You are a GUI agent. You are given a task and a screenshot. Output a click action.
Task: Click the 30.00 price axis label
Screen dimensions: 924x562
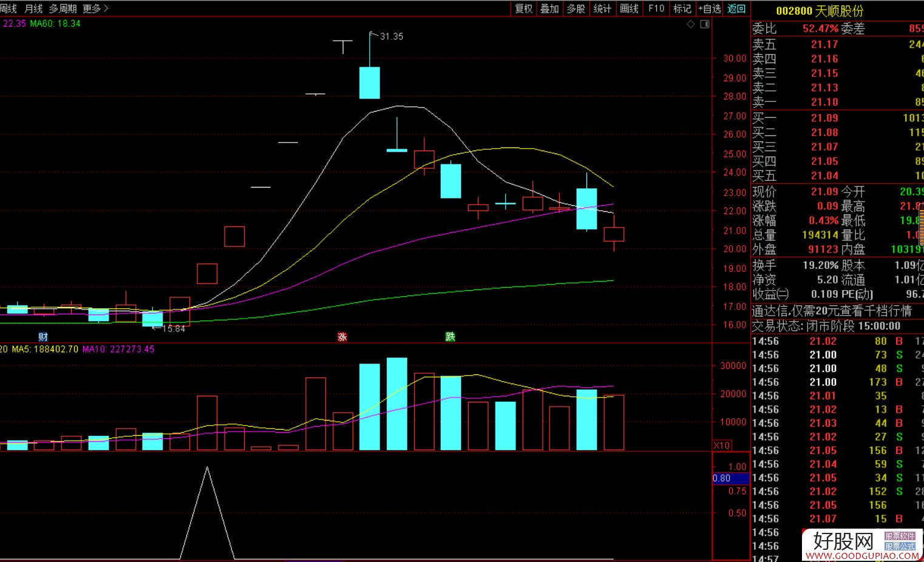pos(735,58)
